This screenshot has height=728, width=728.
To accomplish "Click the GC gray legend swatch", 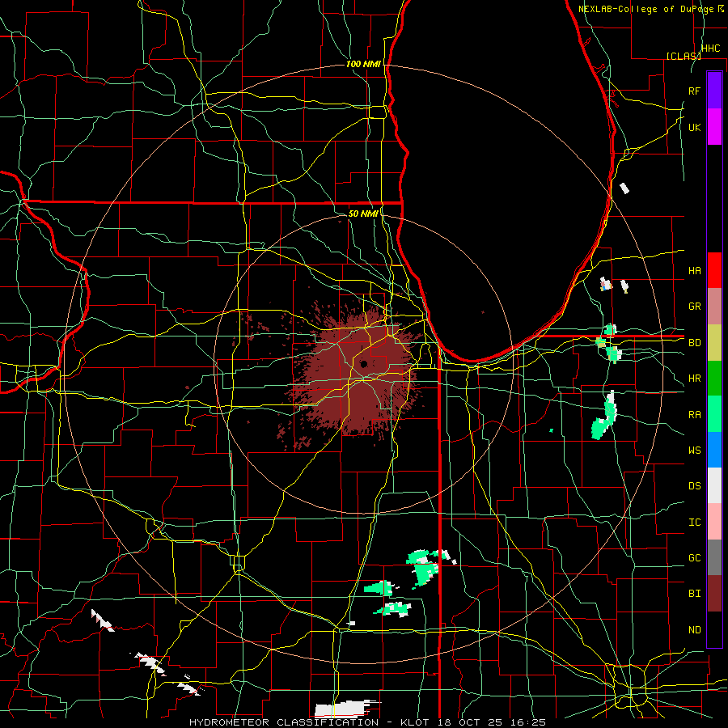I will (x=714, y=557).
